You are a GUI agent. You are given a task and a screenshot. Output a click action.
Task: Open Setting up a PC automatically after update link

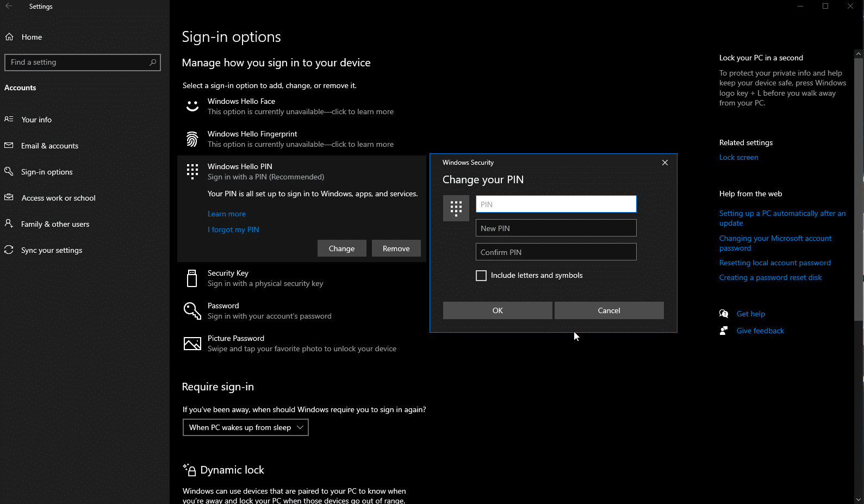pos(782,218)
